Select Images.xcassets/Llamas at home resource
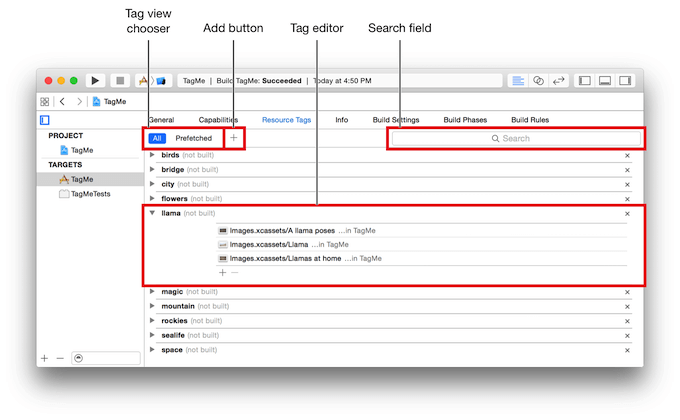The image size is (680, 420). (422, 259)
